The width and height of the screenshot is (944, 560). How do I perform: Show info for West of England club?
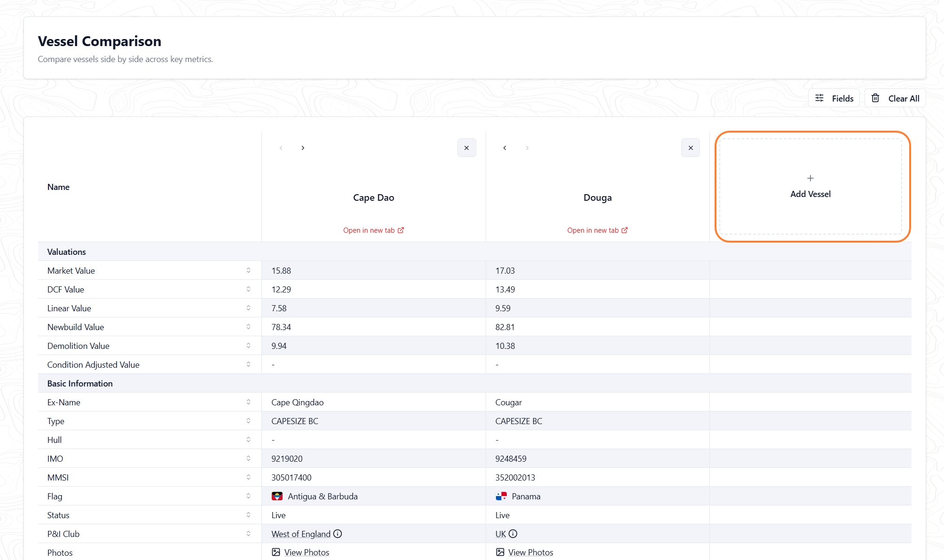(338, 534)
